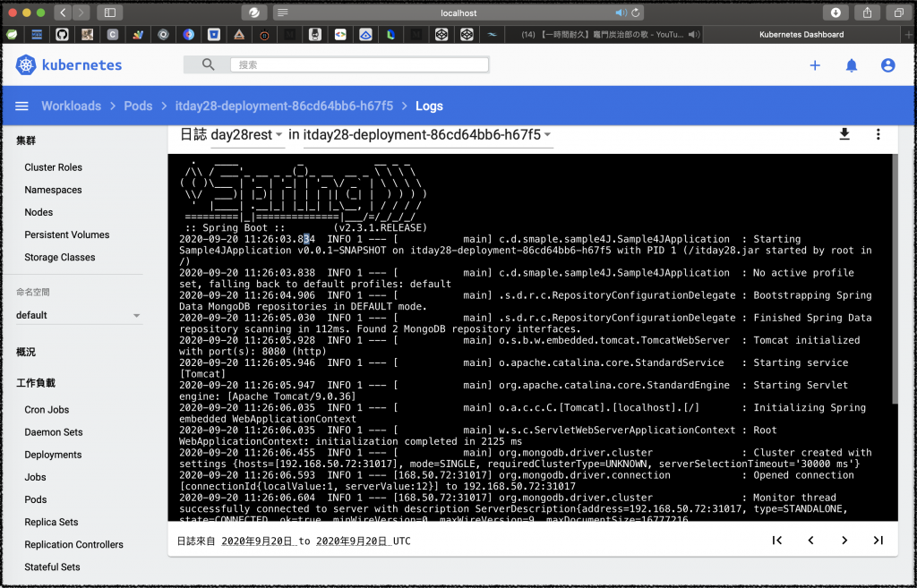The image size is (917, 588).
Task: Open the notifications bell
Action: click(852, 65)
